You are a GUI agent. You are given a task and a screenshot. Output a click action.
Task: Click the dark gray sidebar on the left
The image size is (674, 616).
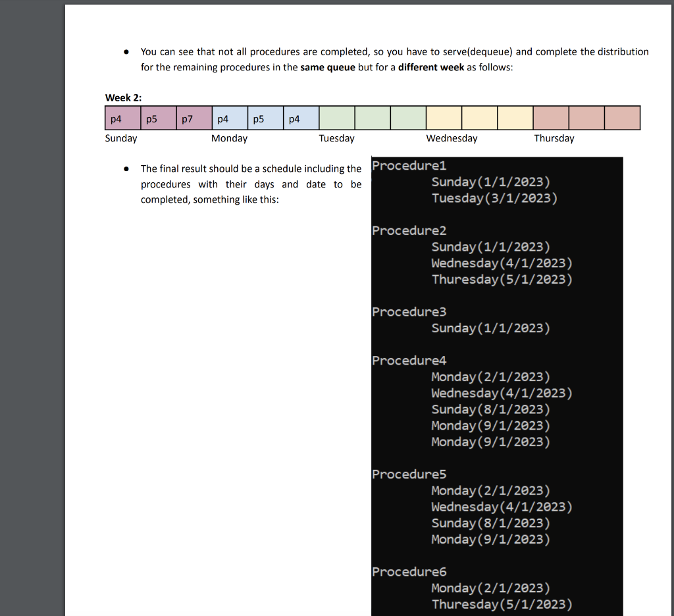point(32,308)
